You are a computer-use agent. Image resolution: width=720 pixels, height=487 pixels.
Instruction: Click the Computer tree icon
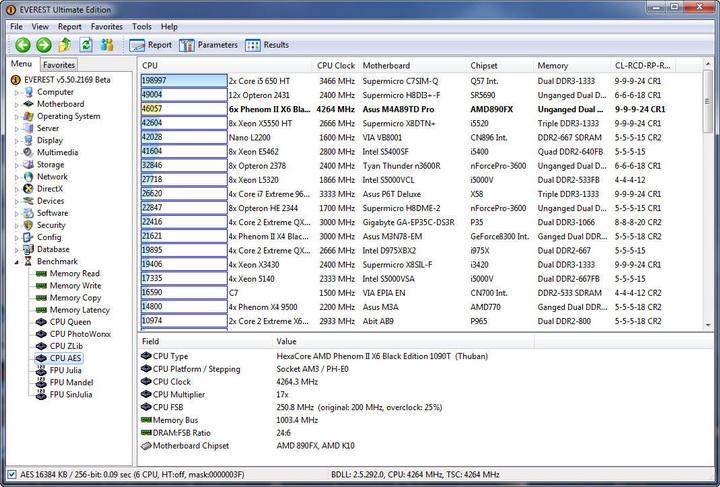(x=28, y=92)
